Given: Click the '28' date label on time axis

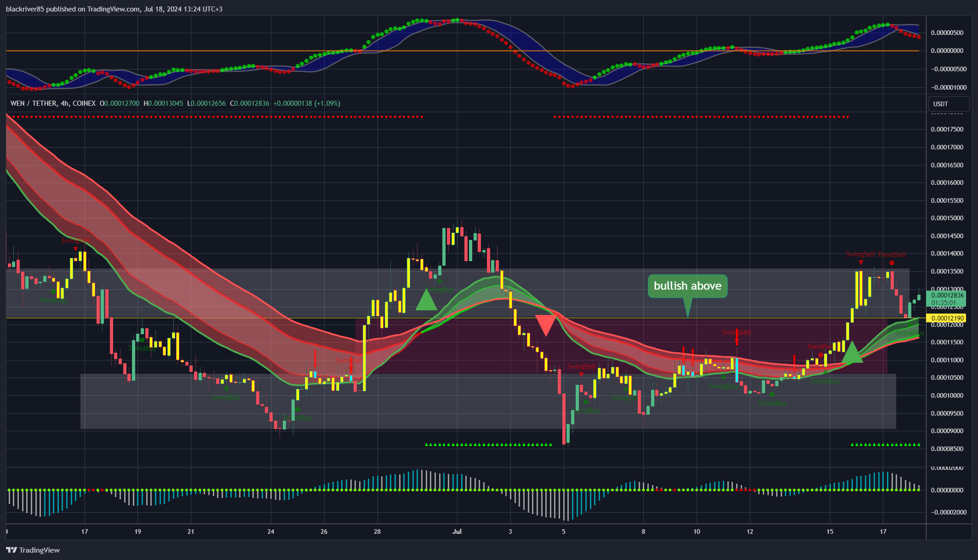Looking at the screenshot, I should pos(377,531).
